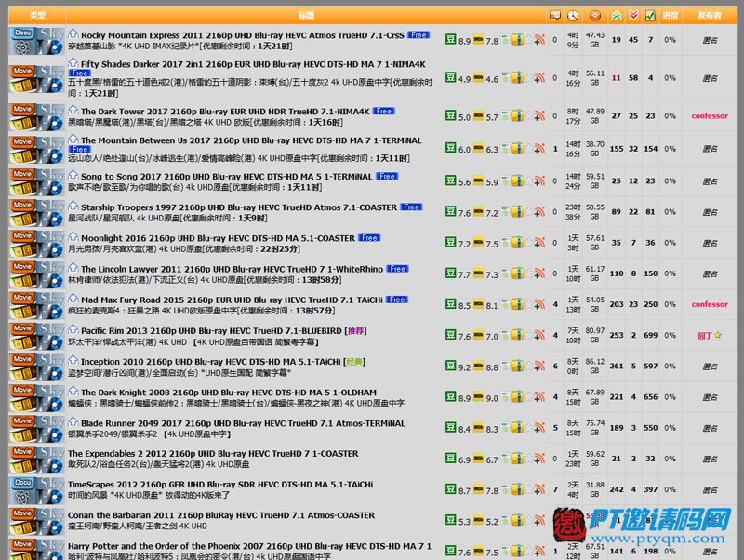The image size is (744, 560).
Task: Toggle bookmark star for Inception row
Action: [528, 366]
